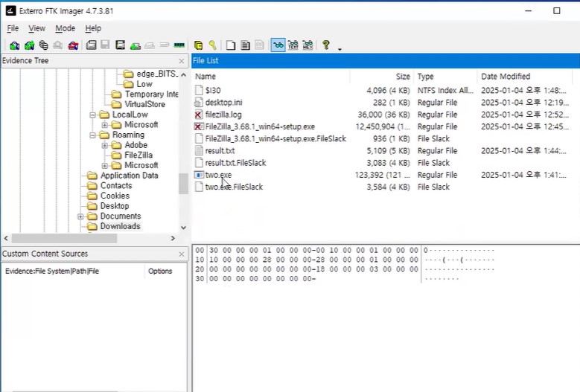Click the Export Files blank page icon

231,45
